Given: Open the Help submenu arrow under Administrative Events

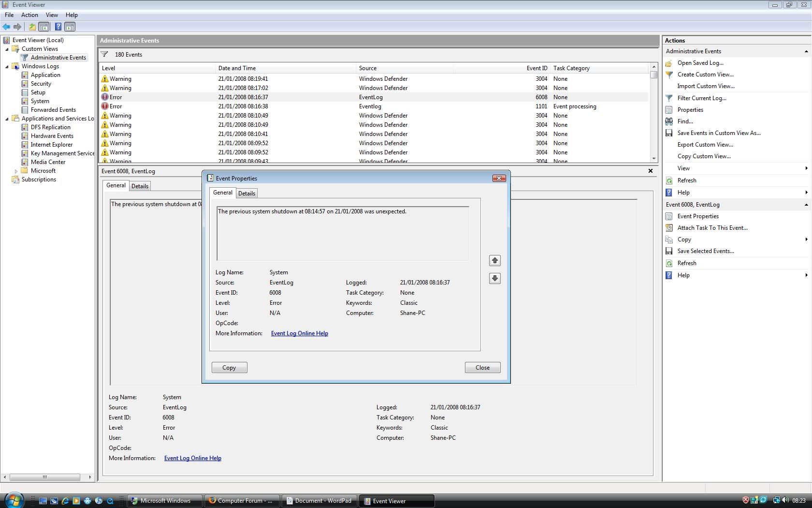Looking at the screenshot, I should [x=806, y=193].
